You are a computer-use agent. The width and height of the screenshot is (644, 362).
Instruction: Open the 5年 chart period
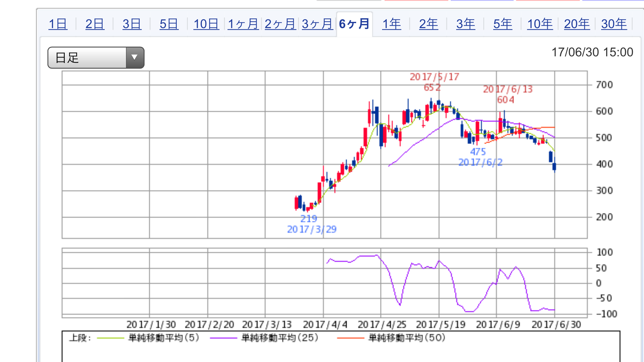[x=503, y=24]
